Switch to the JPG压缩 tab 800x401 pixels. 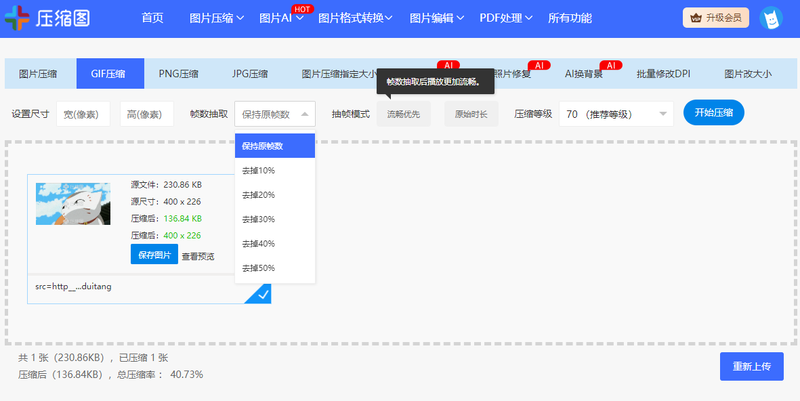[x=249, y=73]
